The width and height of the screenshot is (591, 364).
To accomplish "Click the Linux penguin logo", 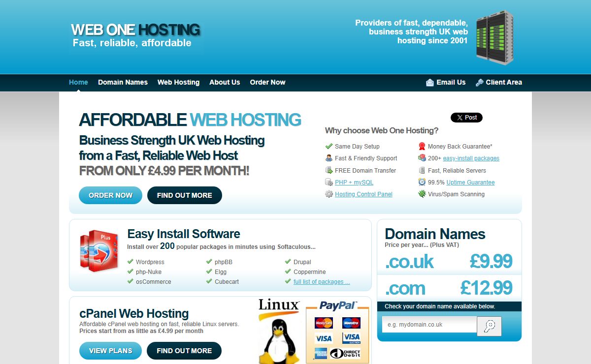I will 279,332.
